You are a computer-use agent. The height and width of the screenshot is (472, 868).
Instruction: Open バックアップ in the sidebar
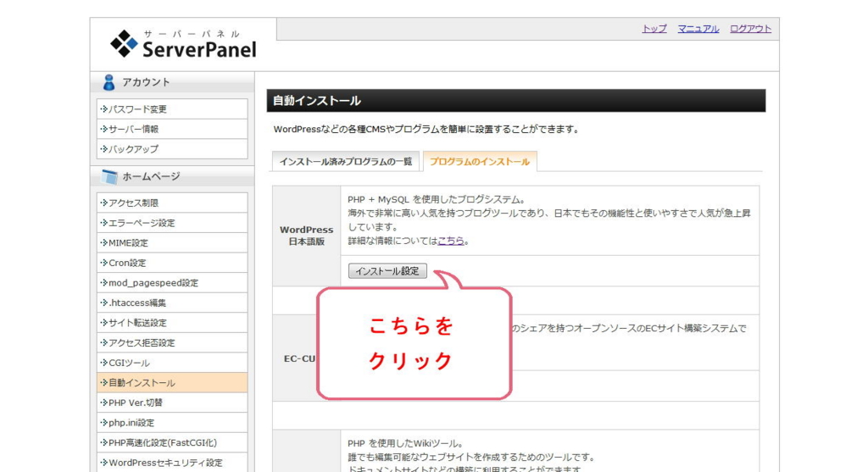tap(172, 149)
